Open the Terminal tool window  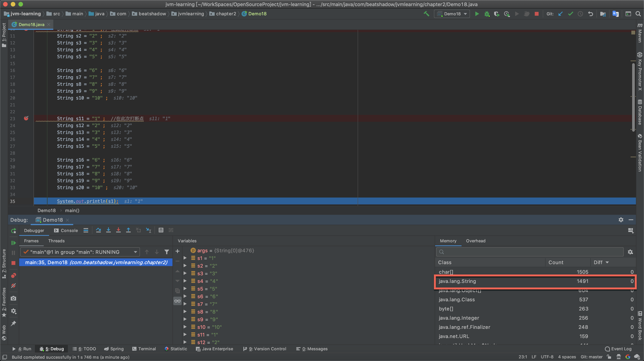coord(144,349)
